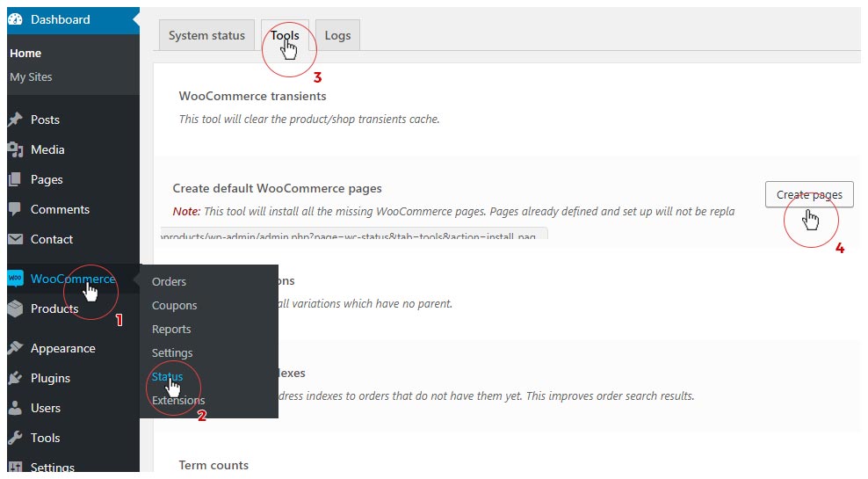Click the Plugins plug icon

[x=15, y=378]
